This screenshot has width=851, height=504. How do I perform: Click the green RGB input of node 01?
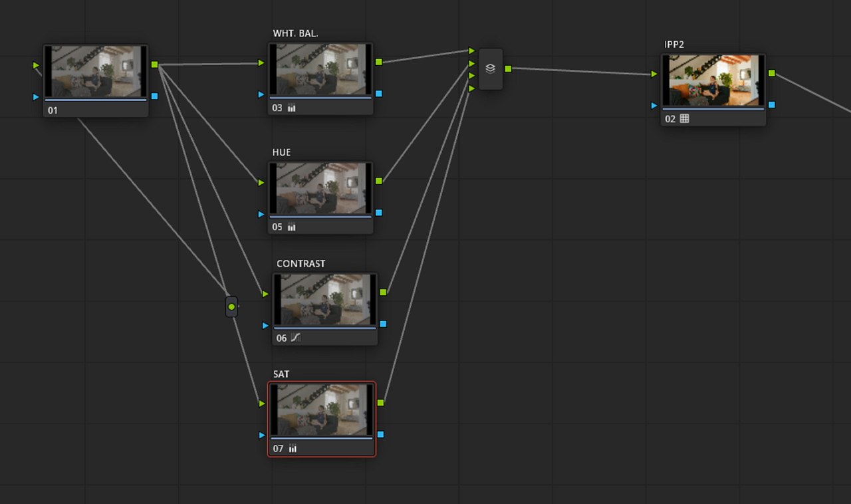(x=37, y=65)
